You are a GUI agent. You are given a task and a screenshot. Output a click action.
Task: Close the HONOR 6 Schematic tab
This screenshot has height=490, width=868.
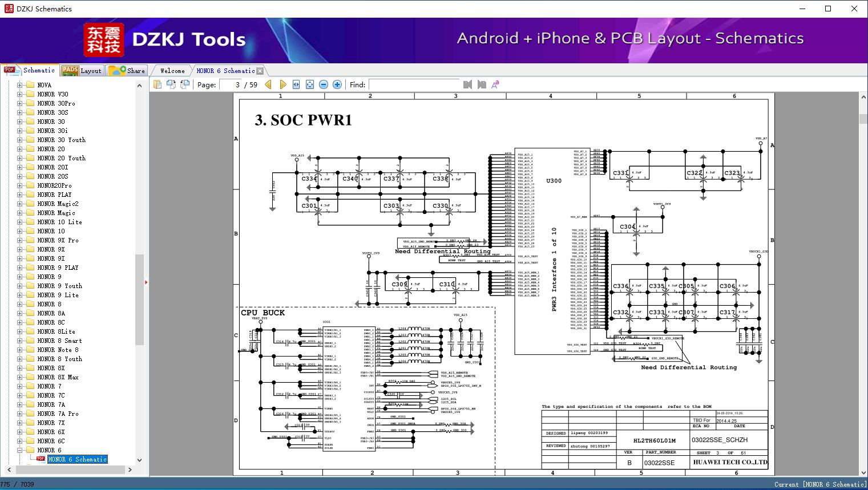click(260, 71)
